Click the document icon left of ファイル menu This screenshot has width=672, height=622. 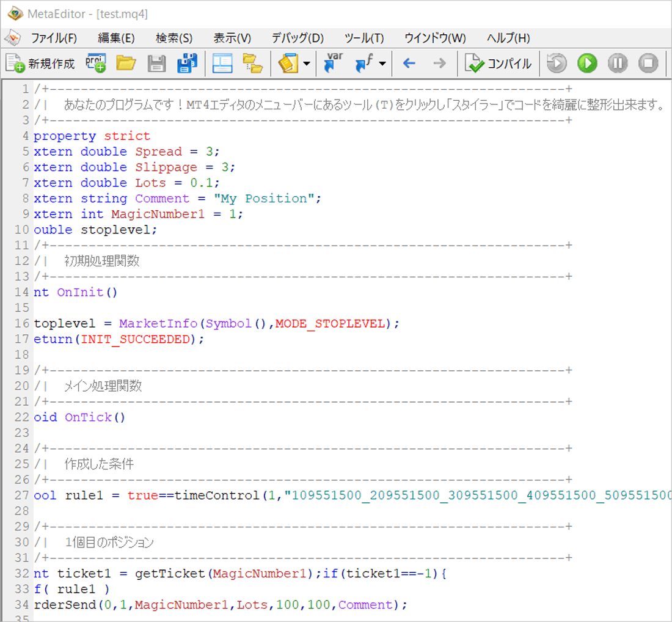click(x=13, y=38)
